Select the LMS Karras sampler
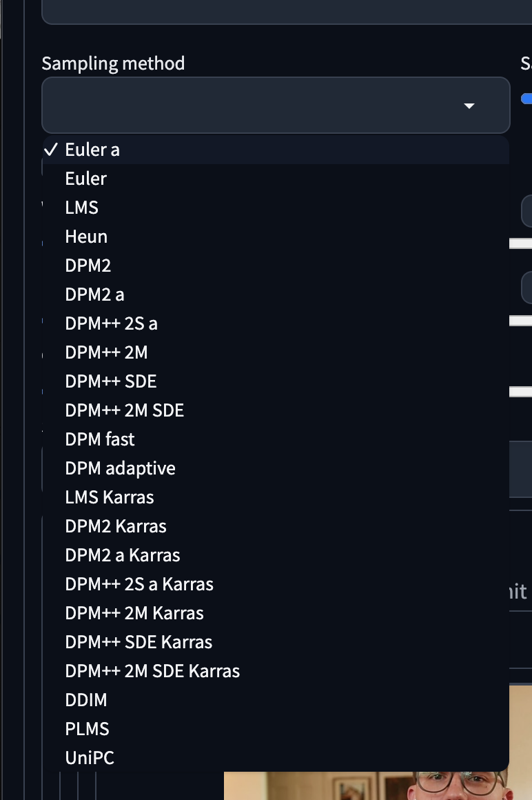The image size is (532, 800). point(109,497)
